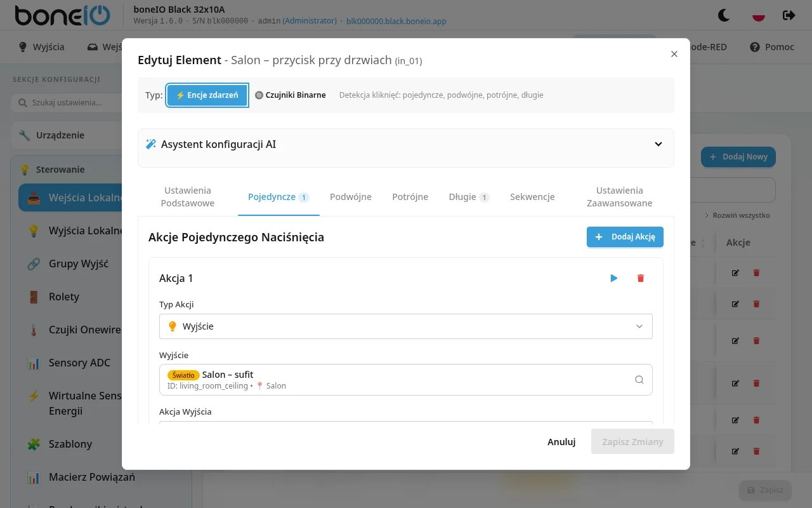
Task: Click the Pomoc help icon
Action: tap(755, 47)
